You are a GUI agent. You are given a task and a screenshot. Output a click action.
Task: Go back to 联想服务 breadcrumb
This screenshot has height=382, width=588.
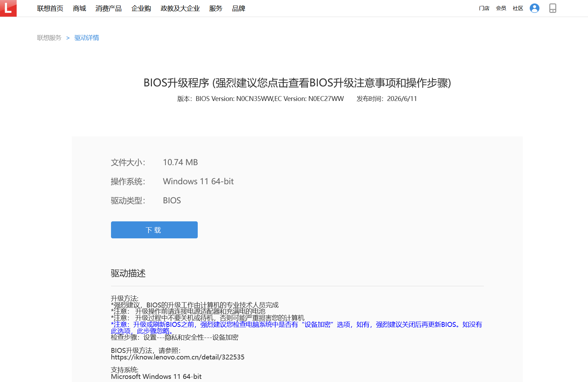[49, 38]
